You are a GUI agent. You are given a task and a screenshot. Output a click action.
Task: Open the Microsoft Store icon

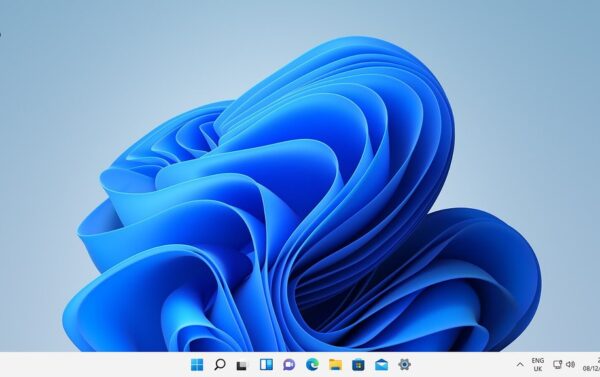pyautogui.click(x=359, y=365)
